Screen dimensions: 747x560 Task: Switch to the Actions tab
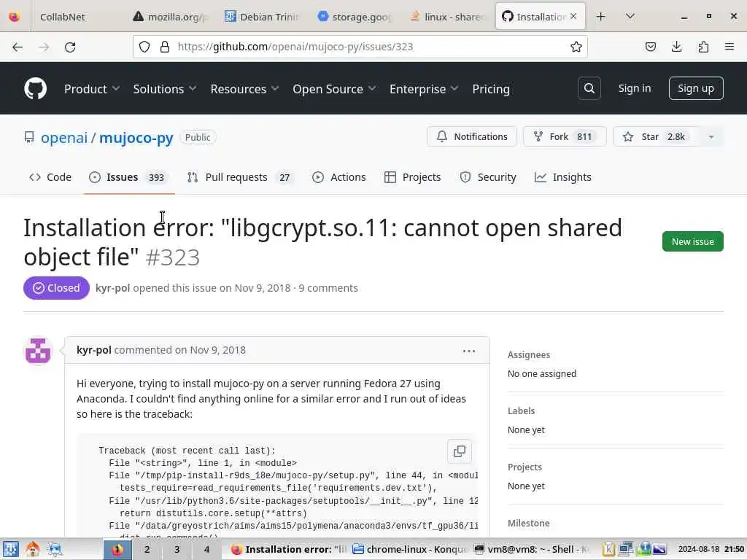click(339, 177)
